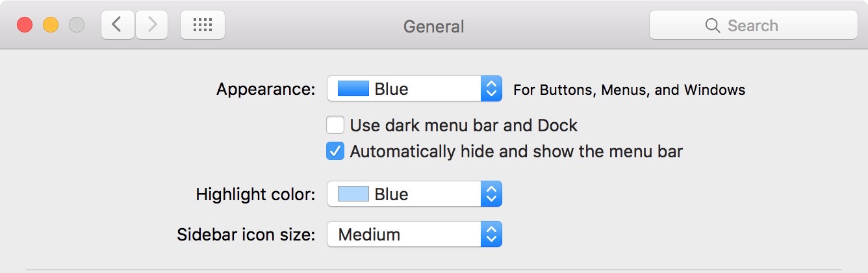868x273 pixels.
Task: Uncheck automatically hide the menu bar
Action: point(335,151)
